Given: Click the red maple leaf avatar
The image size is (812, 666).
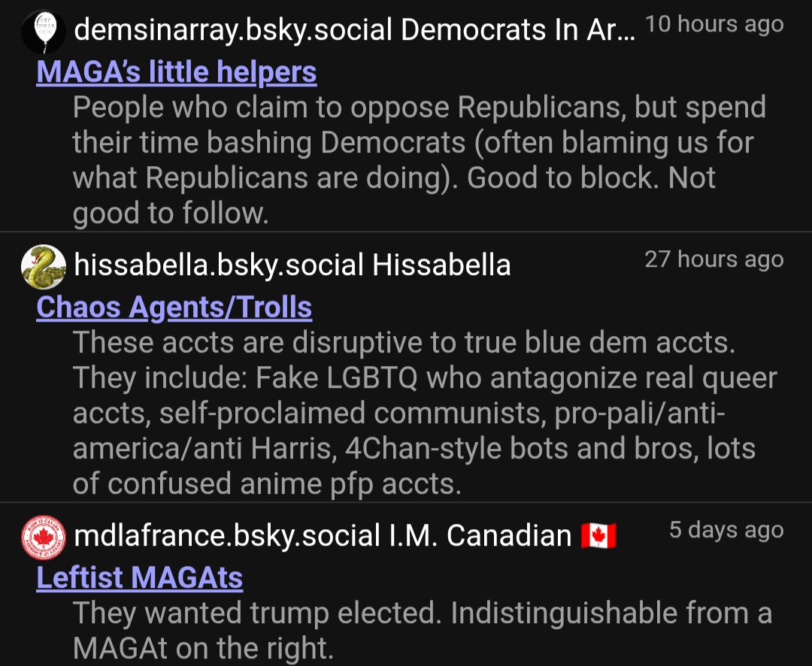Looking at the screenshot, I should (44, 536).
